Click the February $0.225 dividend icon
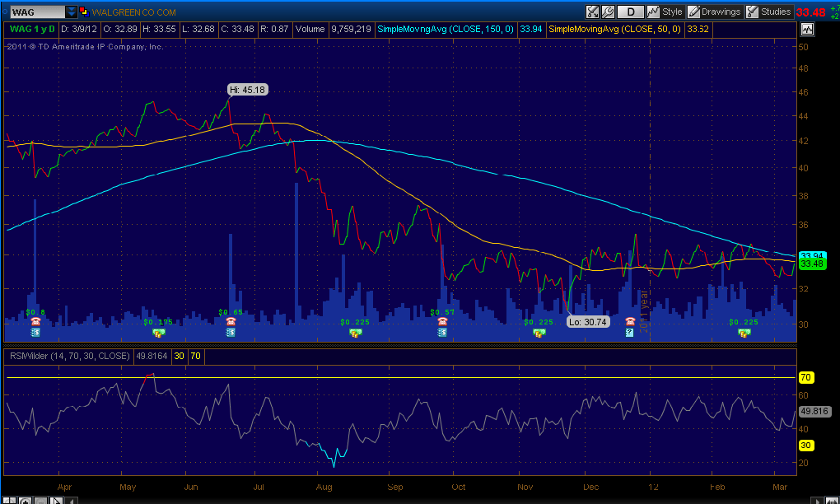The height and width of the screenshot is (504, 840). (x=744, y=333)
